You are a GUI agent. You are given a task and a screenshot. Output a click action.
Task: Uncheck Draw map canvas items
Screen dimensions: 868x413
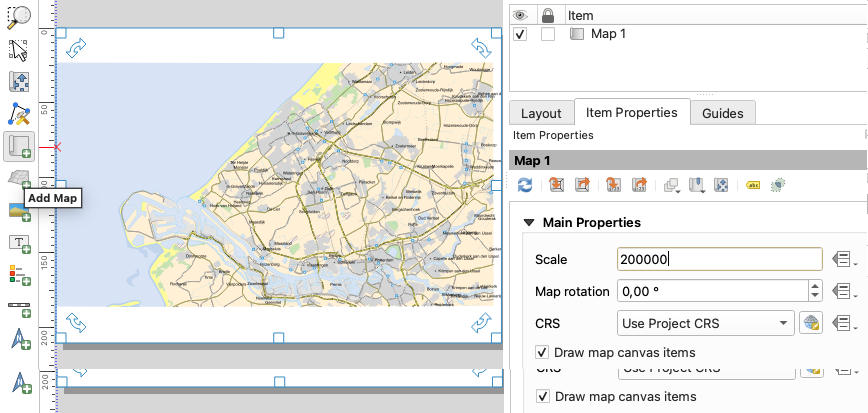(x=542, y=352)
